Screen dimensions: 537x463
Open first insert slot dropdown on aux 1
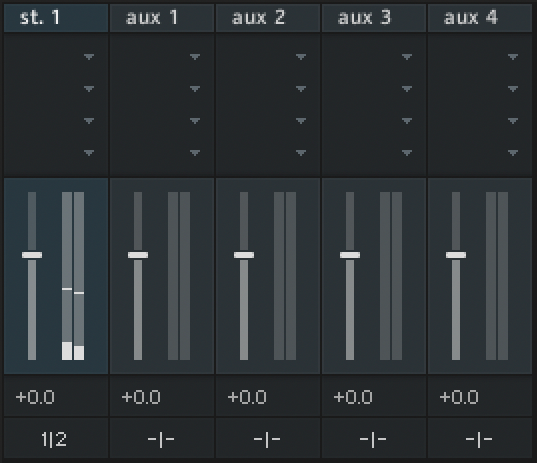click(195, 57)
